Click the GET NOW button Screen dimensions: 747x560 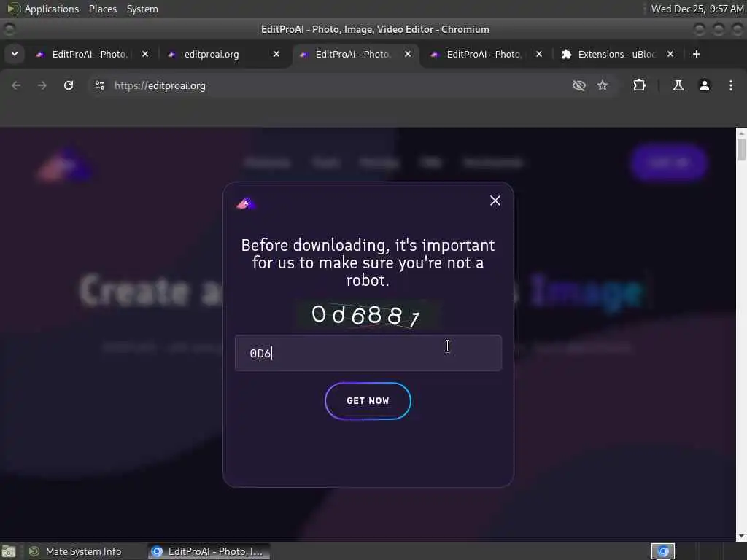pos(368,401)
